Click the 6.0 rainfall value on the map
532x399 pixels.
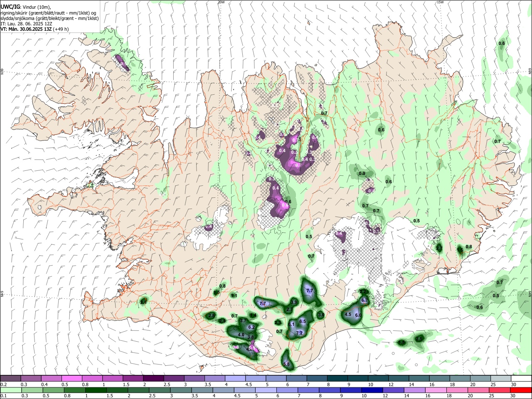[x=358, y=315]
